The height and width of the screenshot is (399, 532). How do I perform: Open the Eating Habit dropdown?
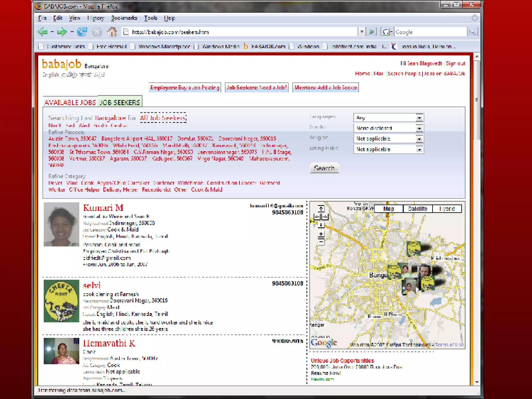(419, 149)
